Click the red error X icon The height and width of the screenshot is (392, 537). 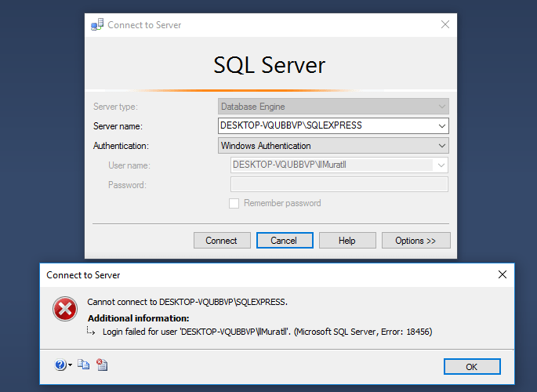[x=65, y=309]
